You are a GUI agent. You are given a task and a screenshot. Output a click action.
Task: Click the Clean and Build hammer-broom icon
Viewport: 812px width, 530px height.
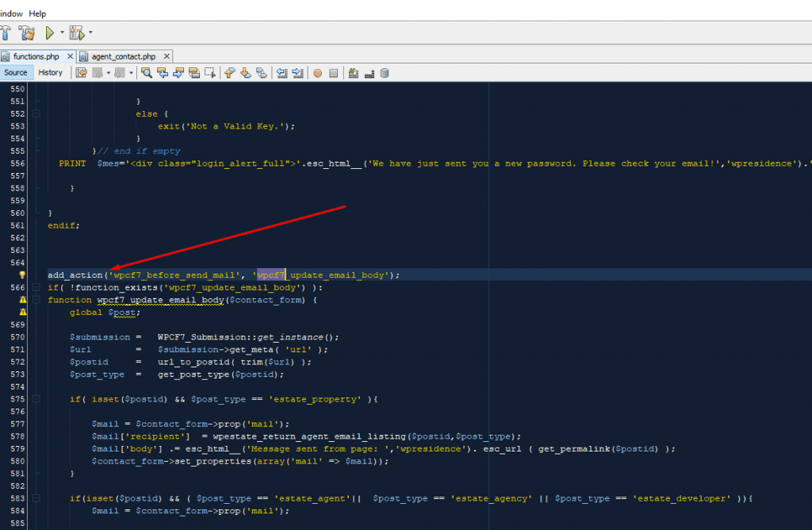(27, 33)
